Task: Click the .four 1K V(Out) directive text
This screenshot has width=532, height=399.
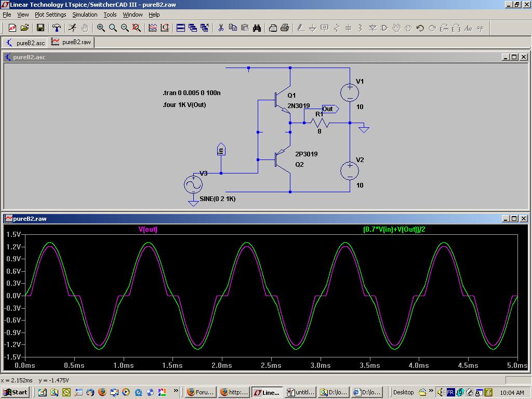Action: pos(184,105)
